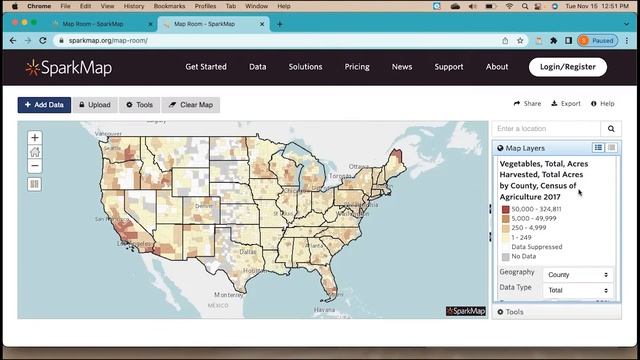
Task: Go to Get Started page
Action: coord(206,67)
